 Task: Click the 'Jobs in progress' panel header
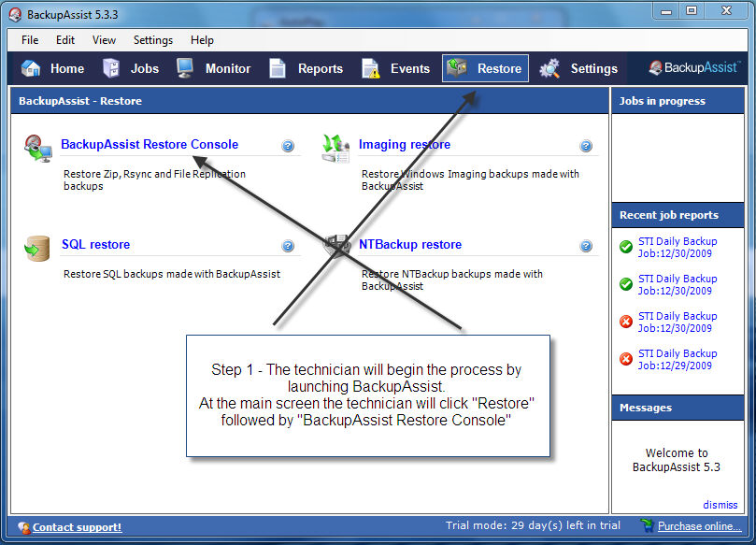[x=678, y=101]
